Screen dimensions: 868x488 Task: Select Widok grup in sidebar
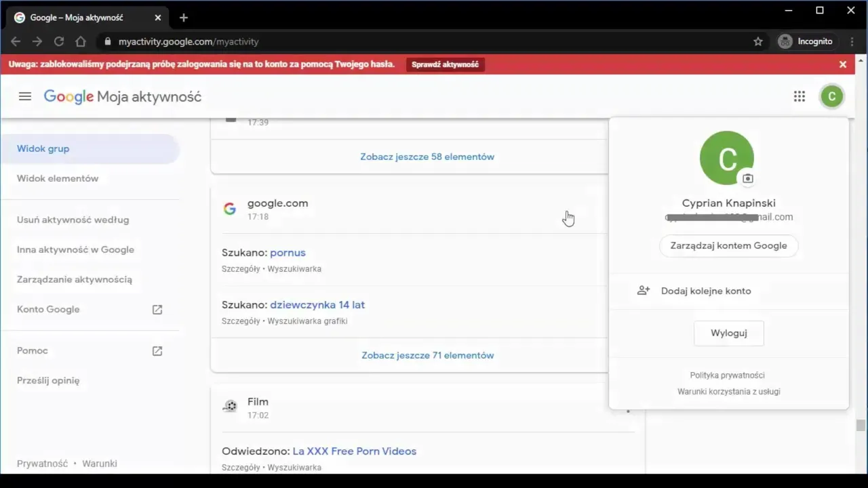coord(90,148)
